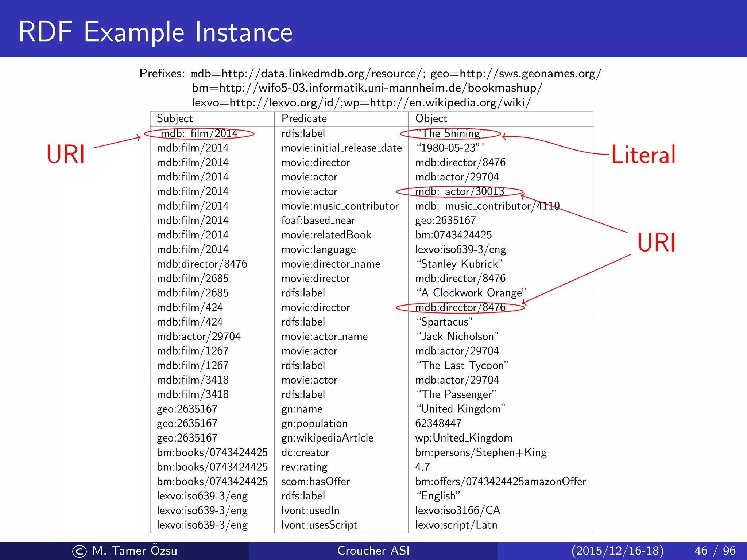Select the bm prefix URL line
Screen dimensions: 747x560
(367, 88)
